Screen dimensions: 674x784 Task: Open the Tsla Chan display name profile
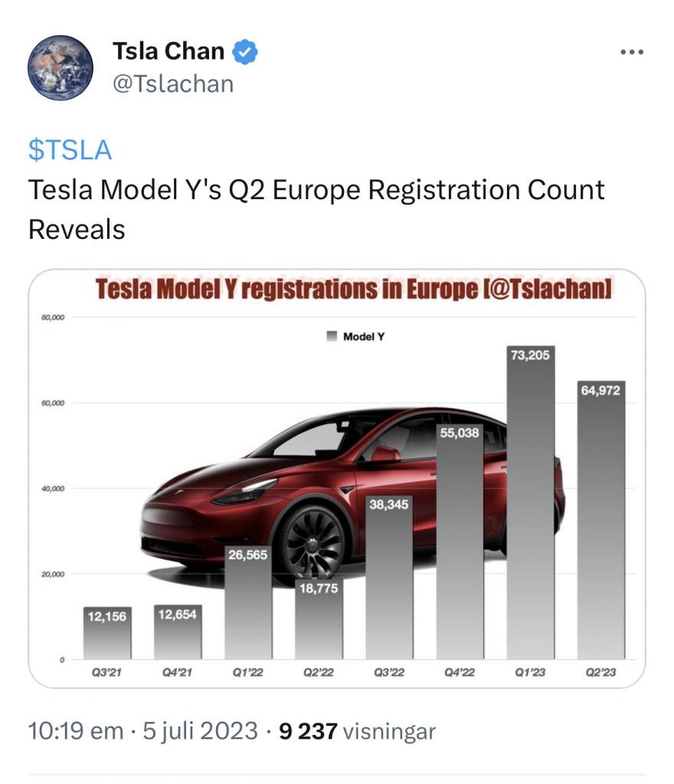[168, 51]
